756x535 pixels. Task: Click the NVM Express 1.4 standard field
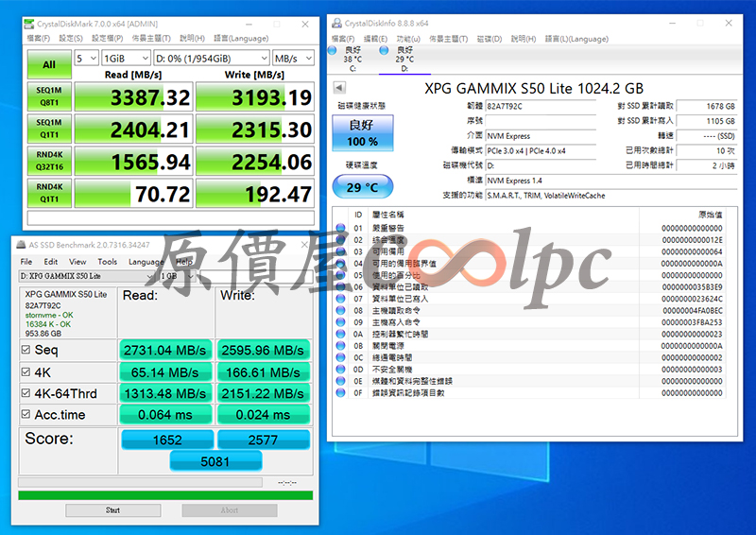611,181
